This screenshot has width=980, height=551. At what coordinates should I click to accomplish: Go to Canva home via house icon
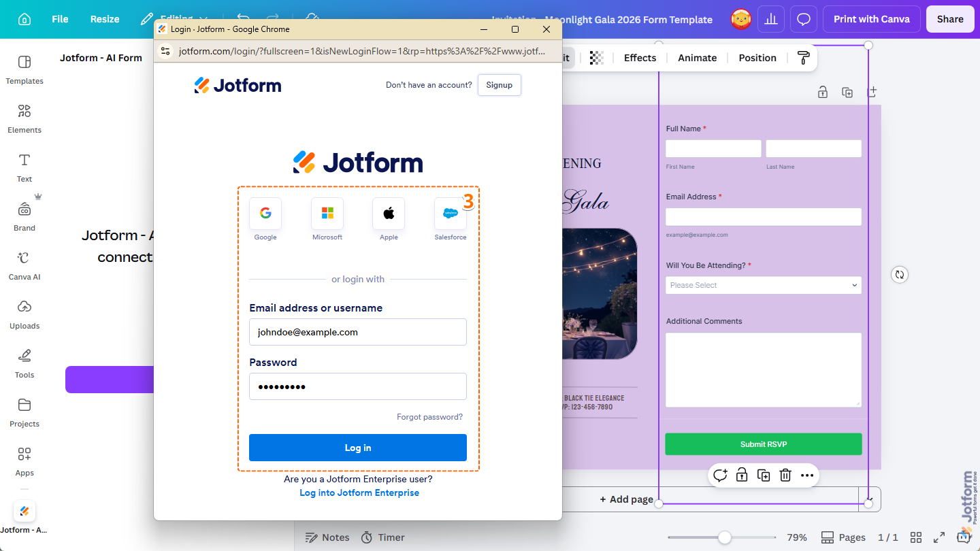tap(24, 19)
